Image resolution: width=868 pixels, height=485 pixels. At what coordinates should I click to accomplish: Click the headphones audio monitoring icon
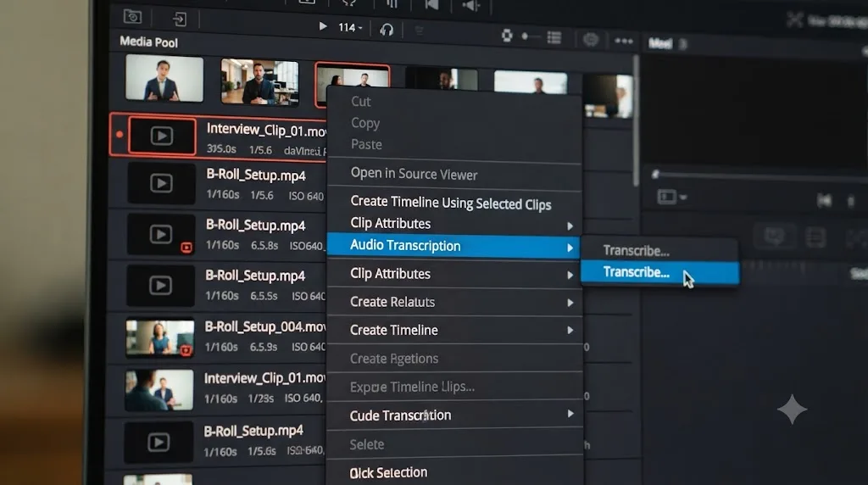point(387,29)
